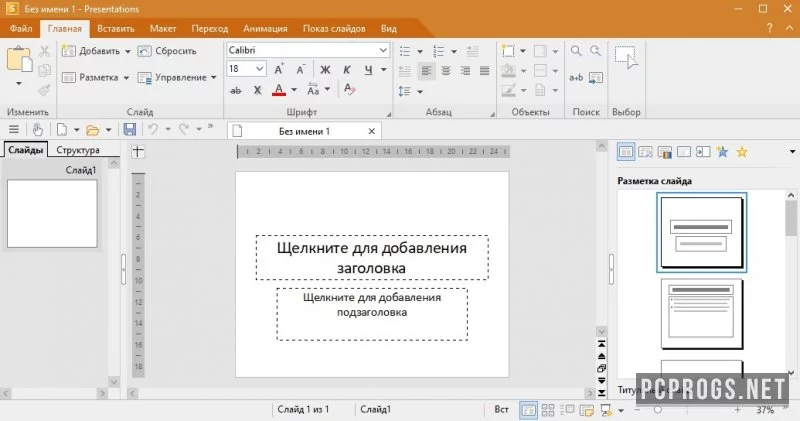The width and height of the screenshot is (800, 421).
Task: Click the red font color A swatch
Action: 279,90
